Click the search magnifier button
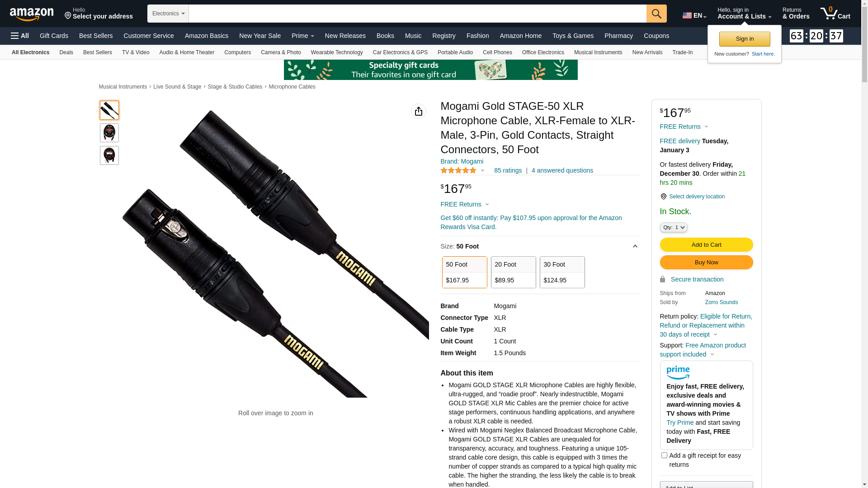 point(656,14)
